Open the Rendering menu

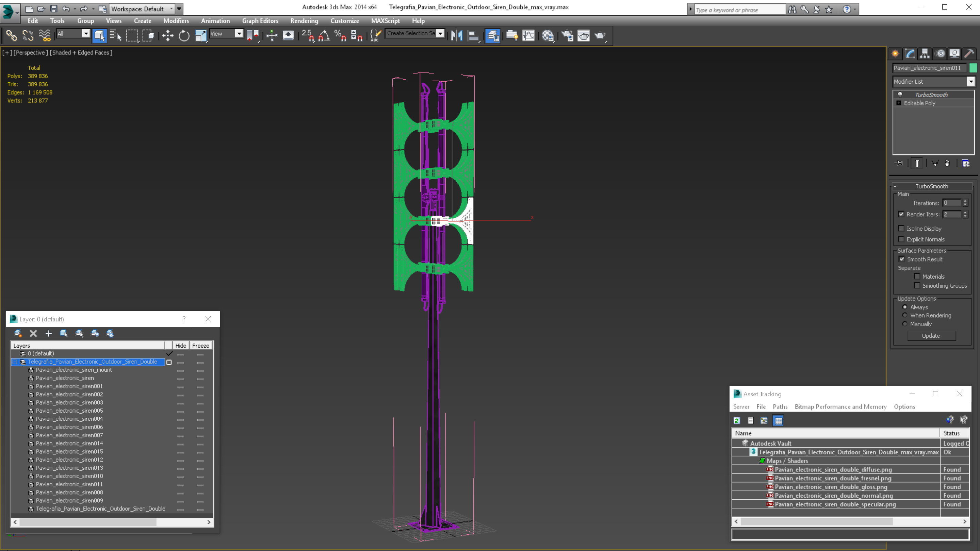[x=304, y=20]
